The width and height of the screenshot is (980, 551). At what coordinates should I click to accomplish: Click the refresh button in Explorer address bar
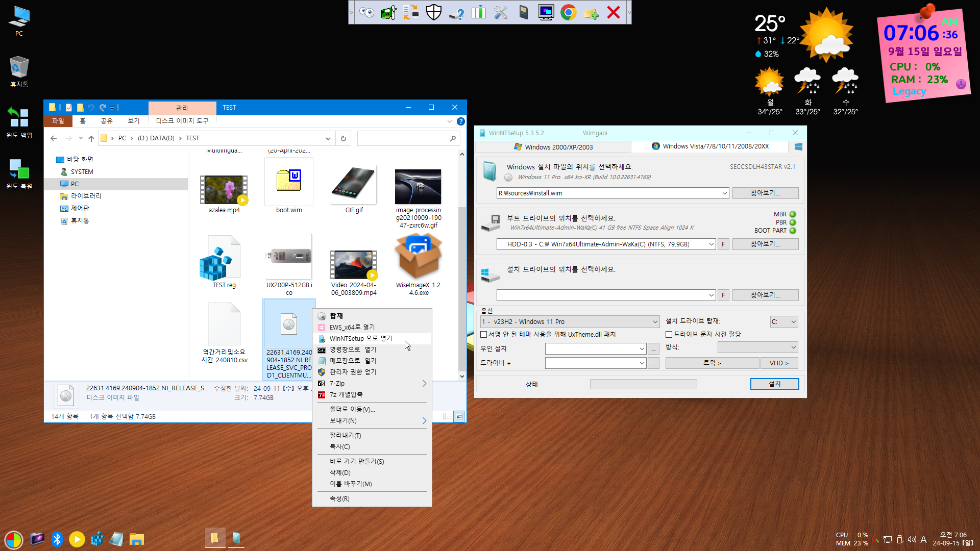pyautogui.click(x=344, y=138)
